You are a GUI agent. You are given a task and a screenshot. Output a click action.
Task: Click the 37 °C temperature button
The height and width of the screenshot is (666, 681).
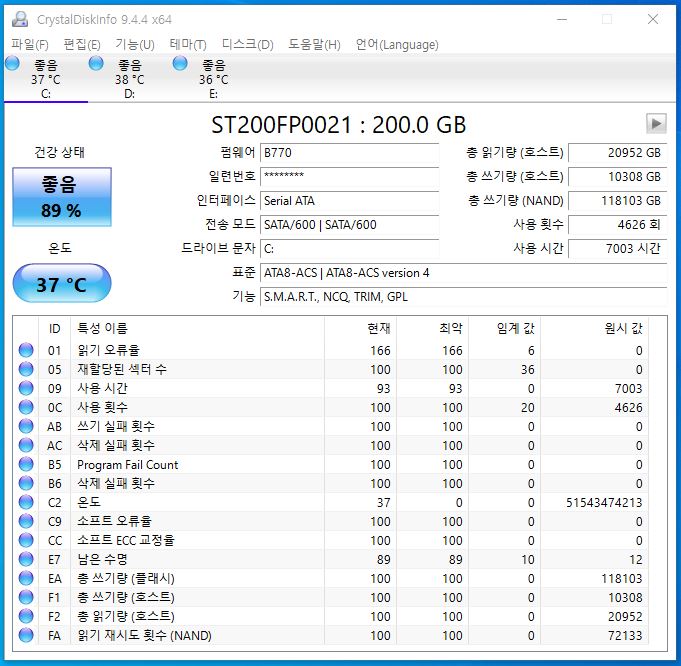62,283
